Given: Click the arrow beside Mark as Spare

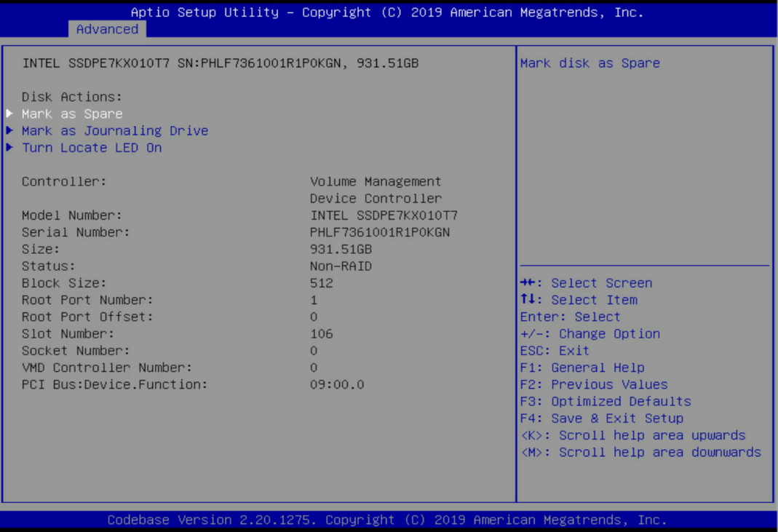Looking at the screenshot, I should pos(10,114).
